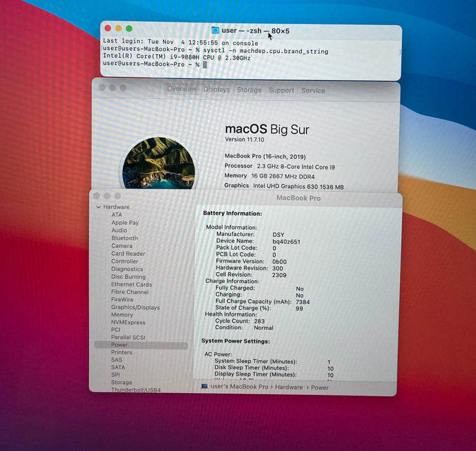
Task: Click "Version 11.7.10" text
Action: 244,140
